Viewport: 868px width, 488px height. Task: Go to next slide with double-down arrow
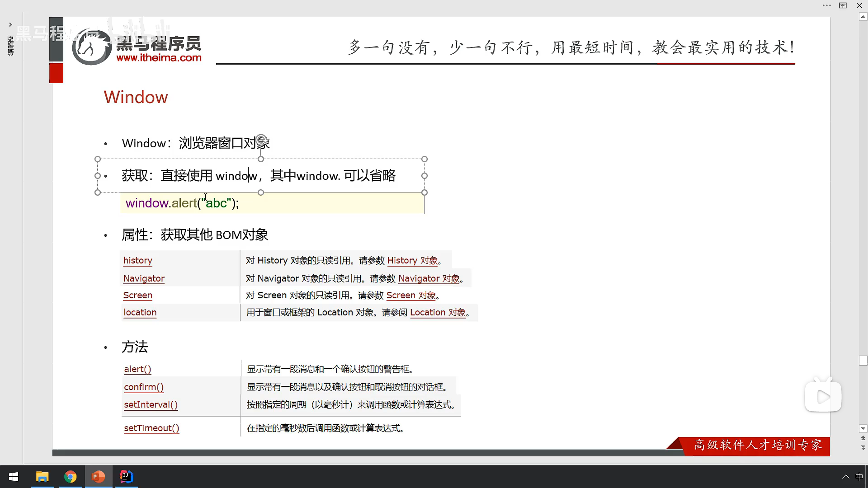tap(863, 447)
